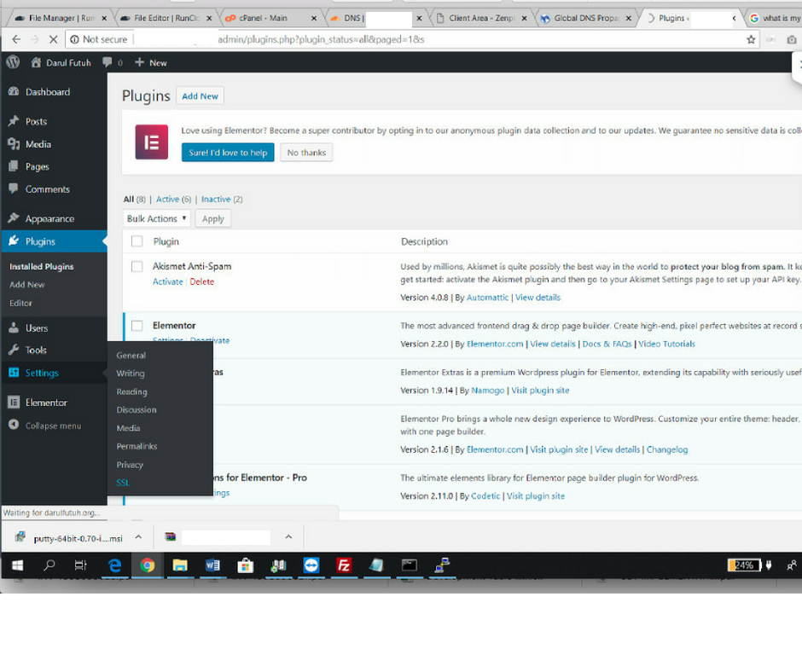Screen dimensions: 802x672
Task: Click the Elementor logo in notice
Action: (151, 142)
